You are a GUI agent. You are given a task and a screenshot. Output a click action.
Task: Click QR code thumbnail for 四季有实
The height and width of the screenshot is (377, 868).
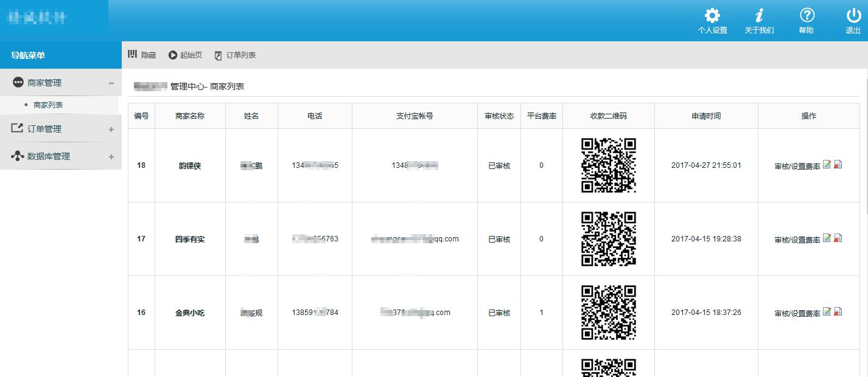609,239
